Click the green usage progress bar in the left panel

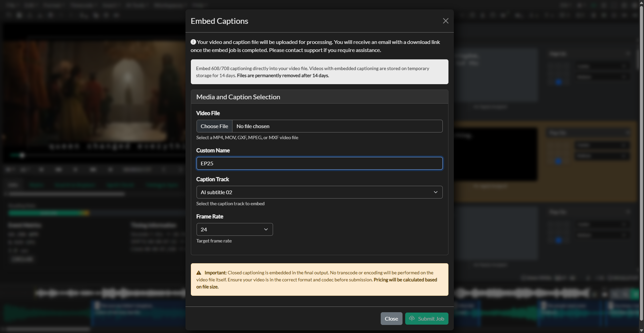47,213
